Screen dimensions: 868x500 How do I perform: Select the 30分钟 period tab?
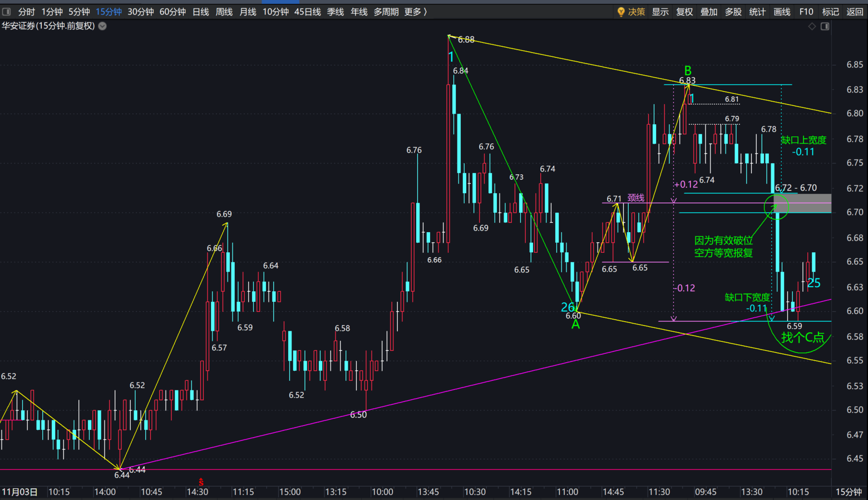click(x=140, y=12)
